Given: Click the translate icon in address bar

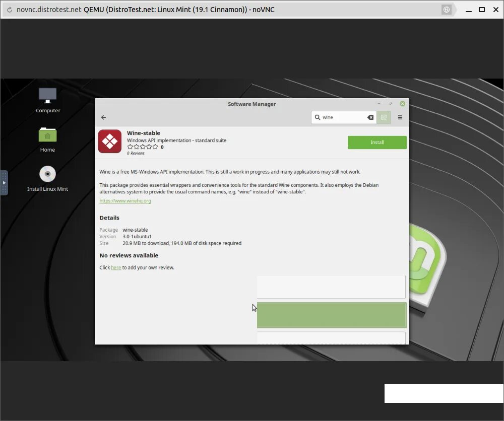Looking at the screenshot, I should (446, 10).
